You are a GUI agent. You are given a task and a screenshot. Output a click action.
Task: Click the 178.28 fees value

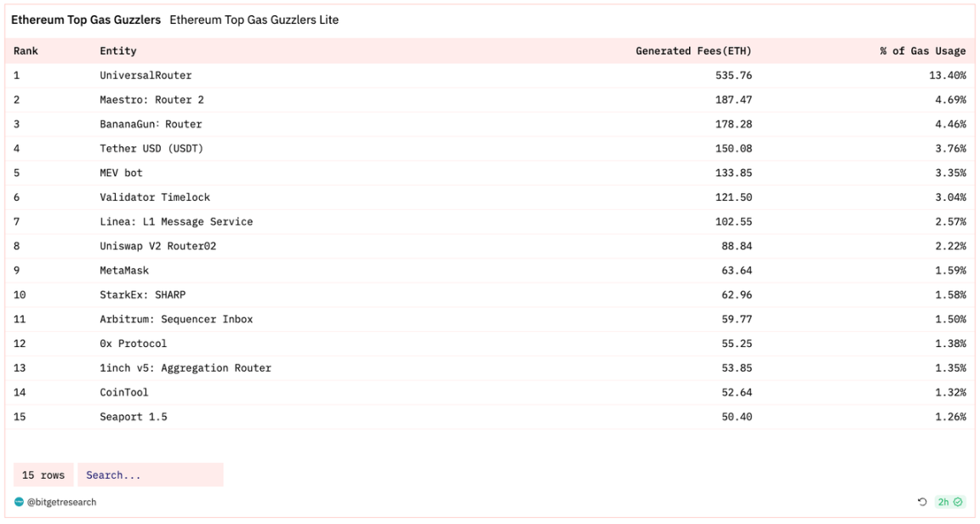(x=734, y=124)
